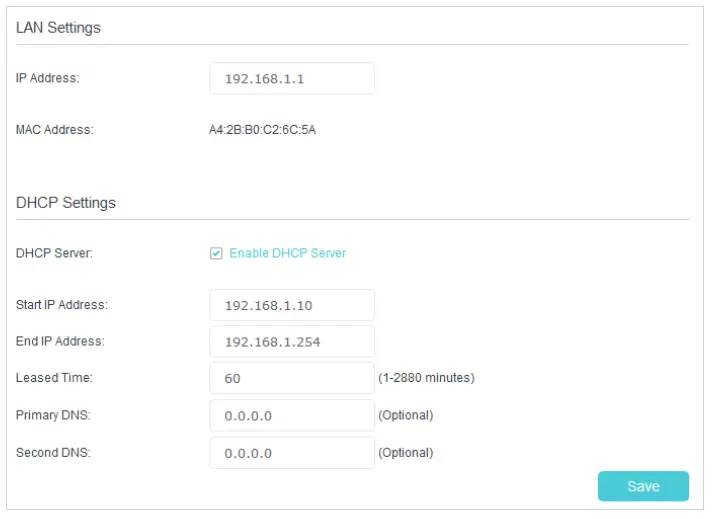Click the Enable DHCP Server label text

(x=287, y=253)
